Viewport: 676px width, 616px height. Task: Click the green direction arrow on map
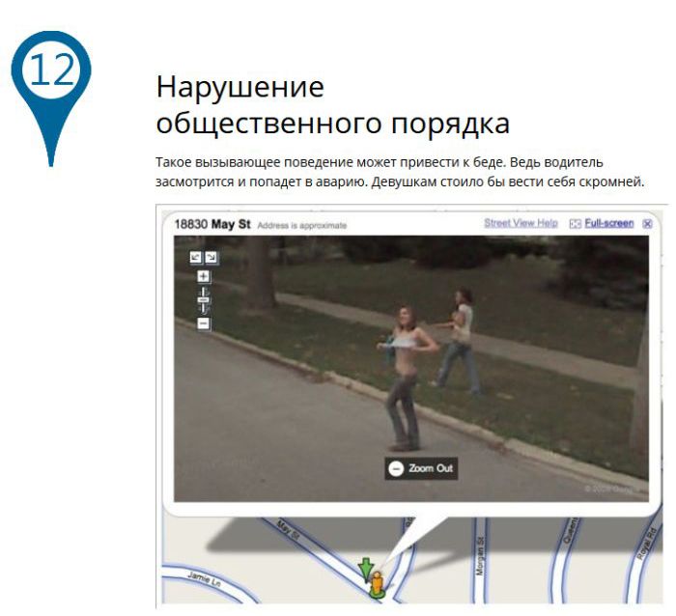click(x=365, y=567)
